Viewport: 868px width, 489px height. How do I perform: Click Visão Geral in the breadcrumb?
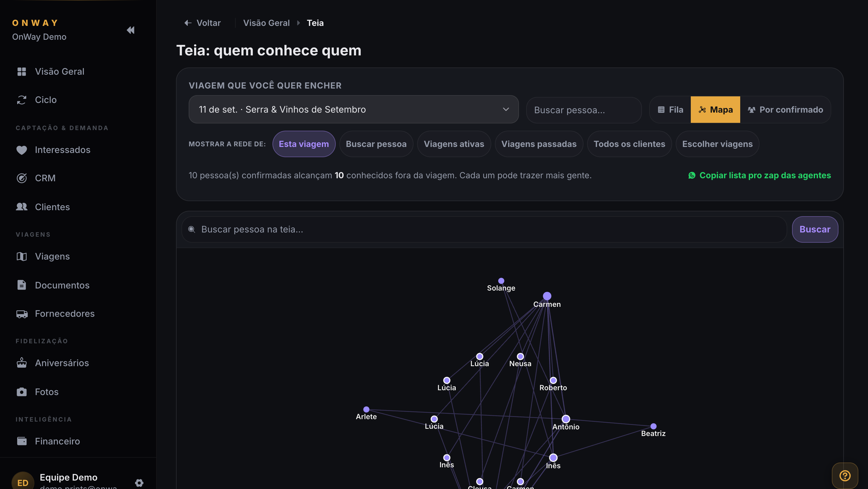266,23
